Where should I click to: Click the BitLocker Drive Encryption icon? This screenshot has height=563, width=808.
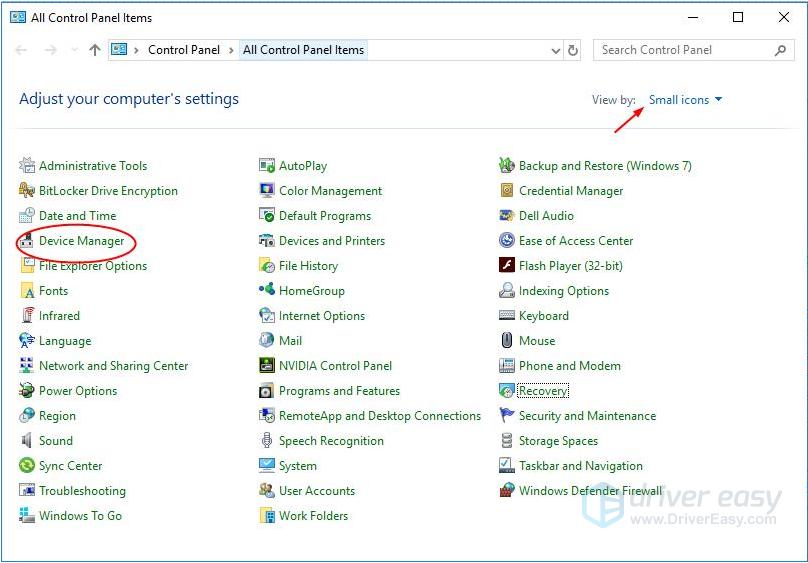[28, 191]
